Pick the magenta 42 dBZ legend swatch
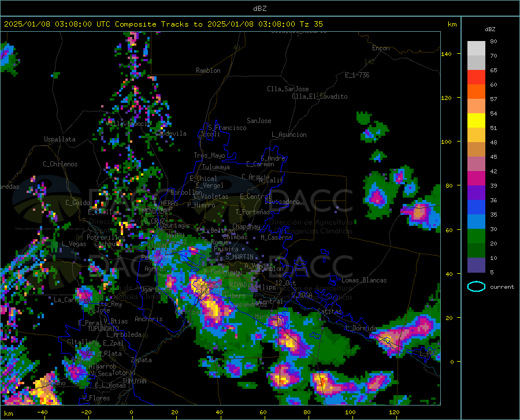The image size is (520, 420). pyautogui.click(x=476, y=179)
